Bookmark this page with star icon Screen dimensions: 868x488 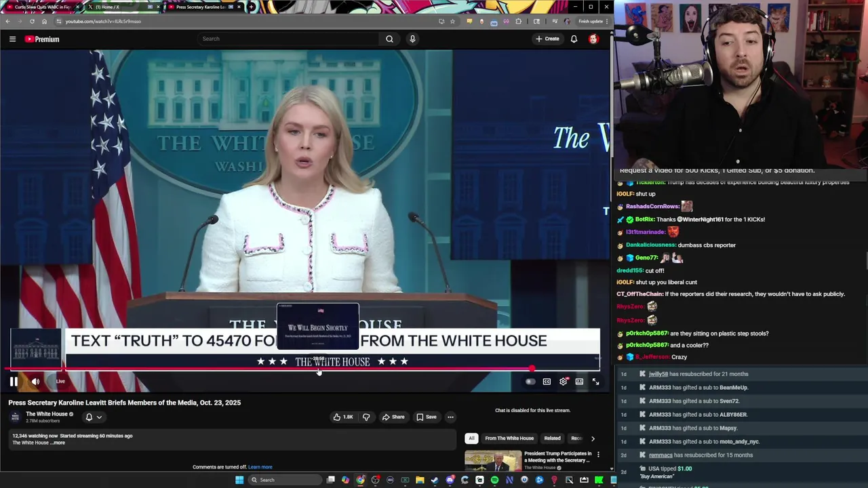coord(453,21)
